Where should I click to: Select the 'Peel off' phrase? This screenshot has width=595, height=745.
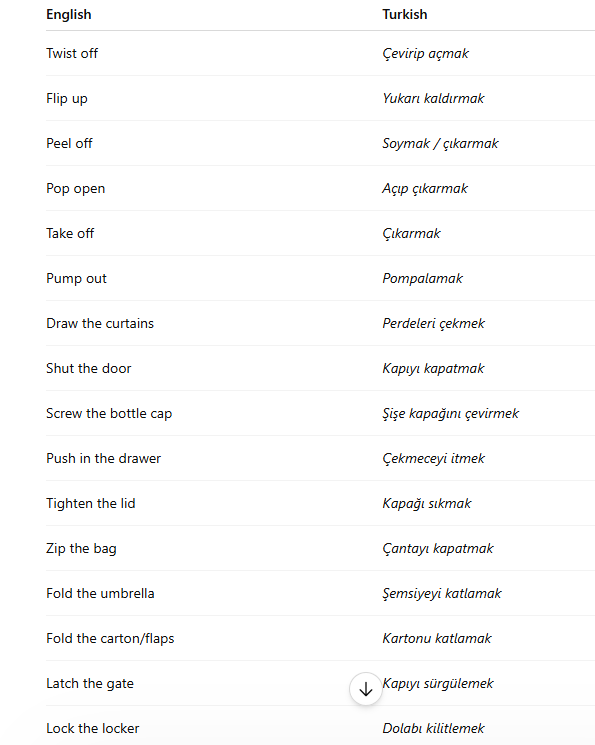tap(69, 143)
